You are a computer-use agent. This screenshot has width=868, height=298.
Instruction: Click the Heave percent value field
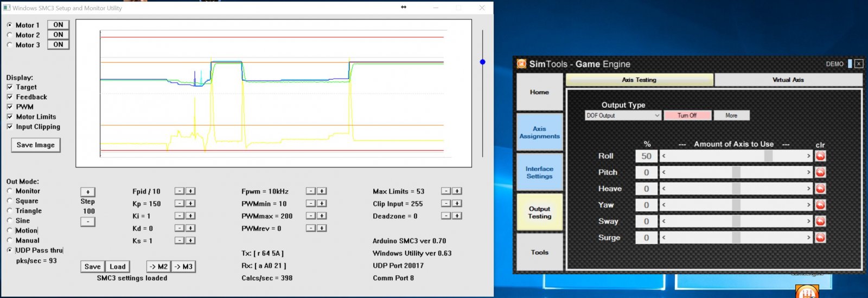coord(646,189)
